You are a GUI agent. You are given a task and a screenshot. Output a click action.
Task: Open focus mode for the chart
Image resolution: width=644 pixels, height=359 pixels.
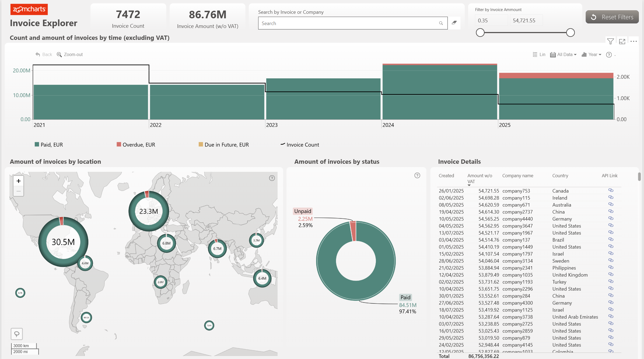point(622,41)
